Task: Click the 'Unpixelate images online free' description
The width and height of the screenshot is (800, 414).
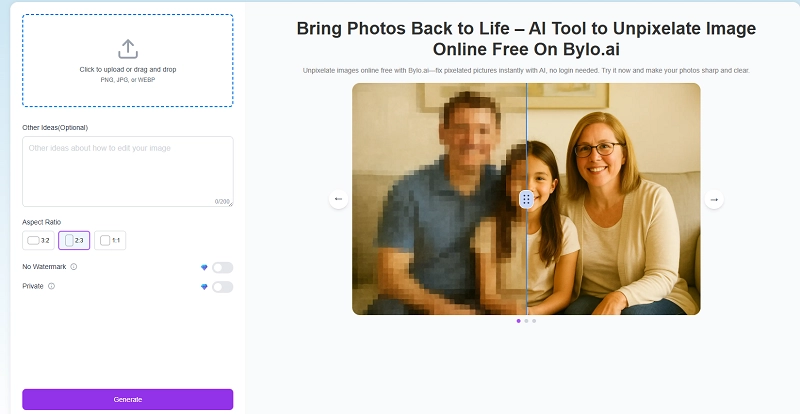Action: pyautogui.click(x=526, y=70)
